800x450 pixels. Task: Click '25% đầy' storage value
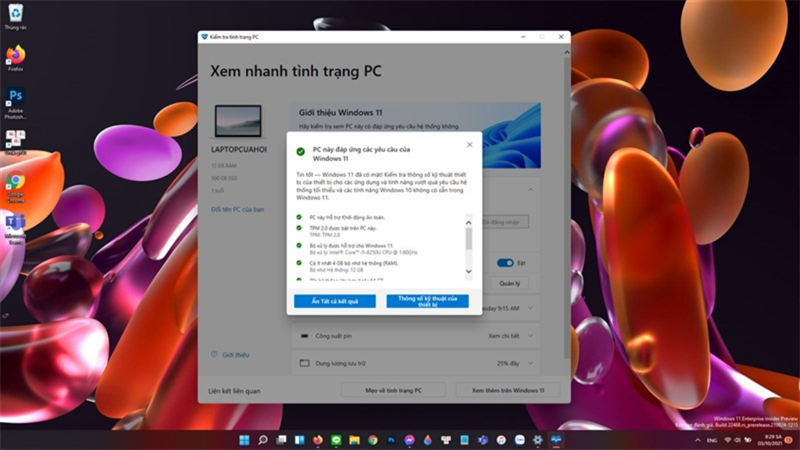point(508,363)
